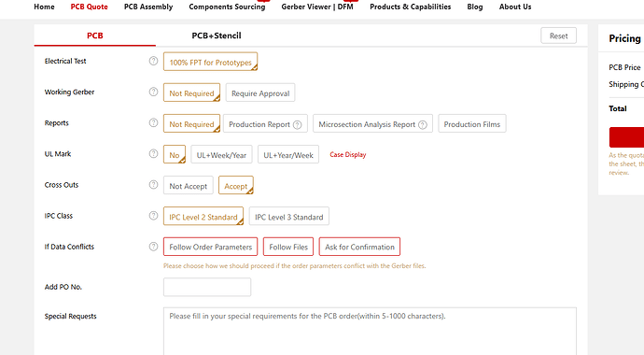
Task: Click Cross Outs question mark icon
Action: tap(153, 184)
